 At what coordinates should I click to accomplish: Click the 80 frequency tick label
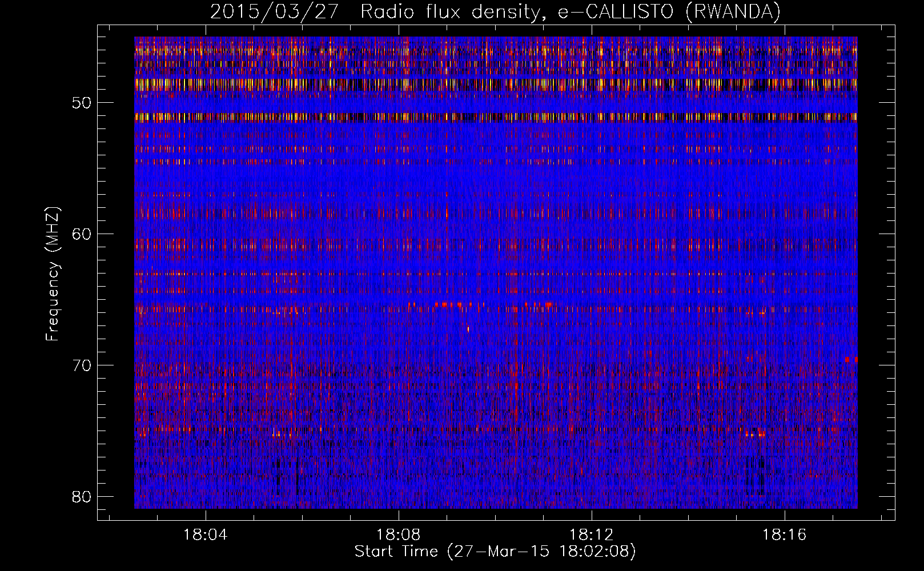(82, 497)
